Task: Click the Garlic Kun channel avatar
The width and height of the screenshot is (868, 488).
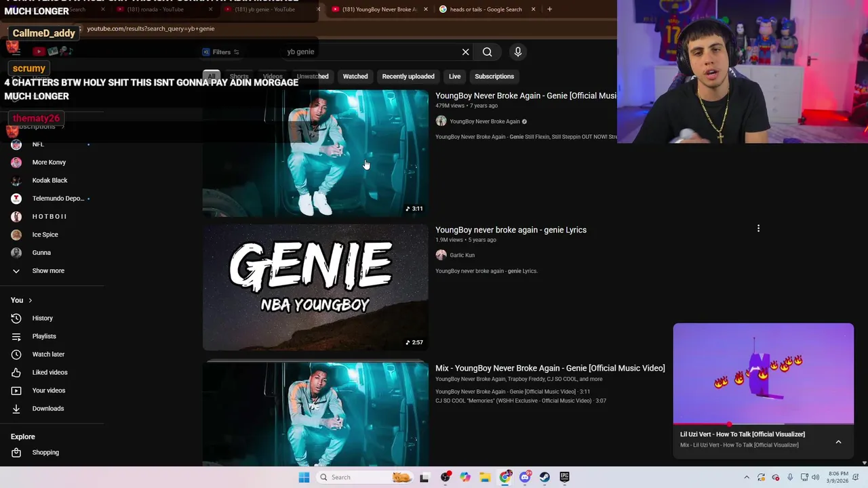Action: pos(441,255)
